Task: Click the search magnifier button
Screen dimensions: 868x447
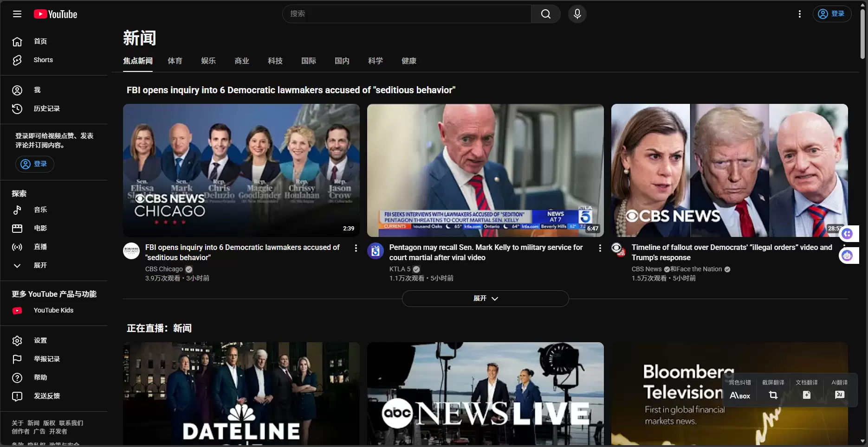Action: tap(545, 14)
